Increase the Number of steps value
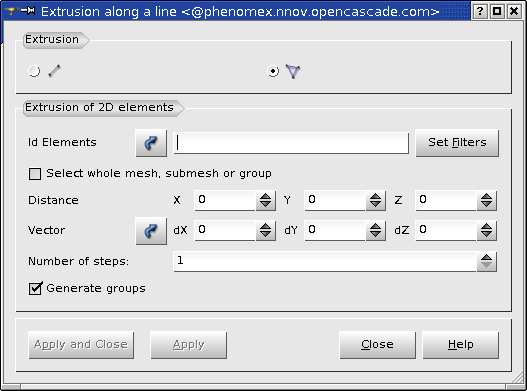 (486, 257)
